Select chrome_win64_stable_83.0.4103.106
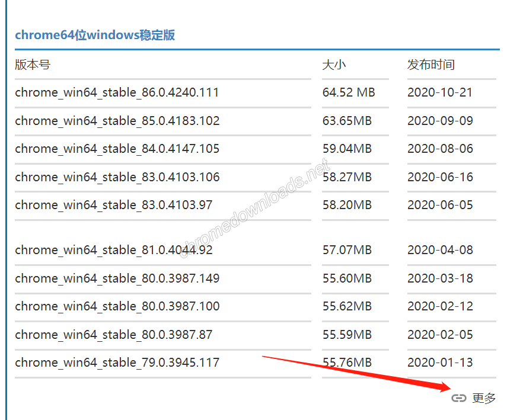This screenshot has width=507, height=420. tap(117, 177)
